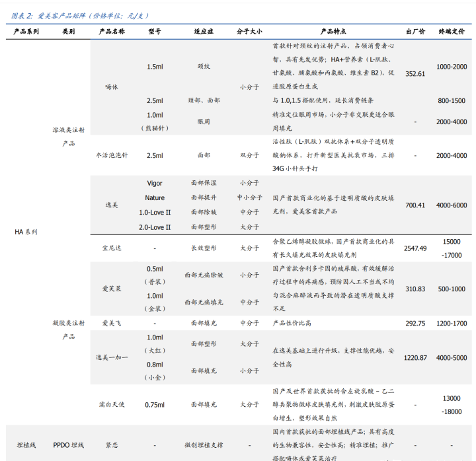This screenshot has height=461, width=476.
Task: Click the 濡白天使 product name
Action: [112, 405]
